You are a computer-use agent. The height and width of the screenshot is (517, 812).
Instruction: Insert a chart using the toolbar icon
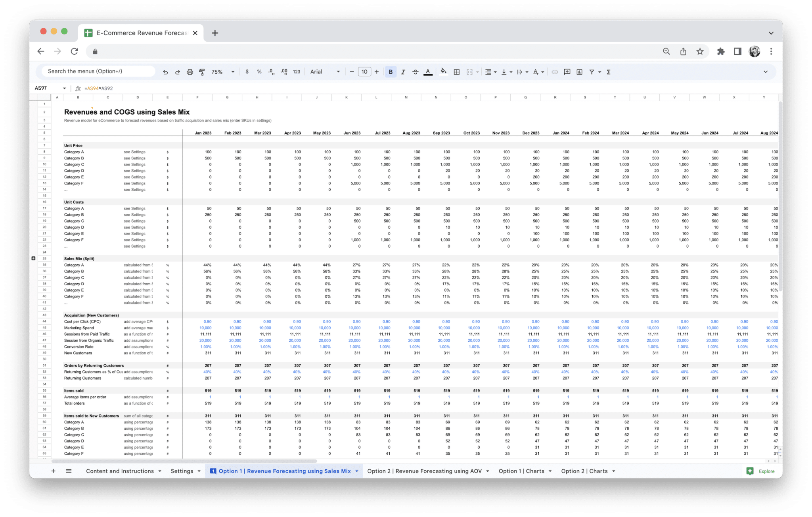click(x=580, y=72)
